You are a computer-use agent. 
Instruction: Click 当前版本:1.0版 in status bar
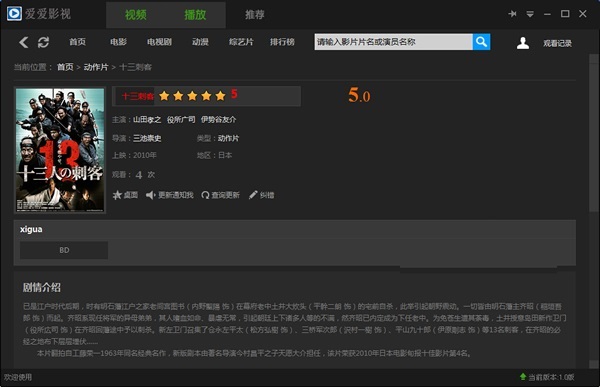tap(551, 377)
